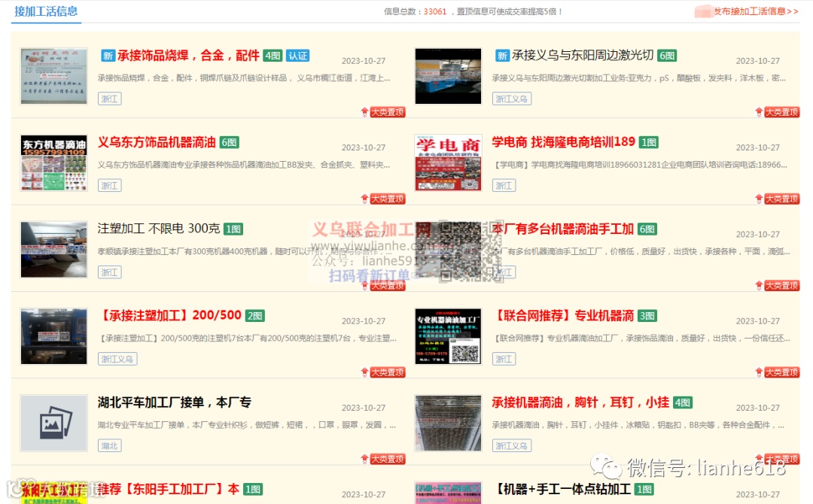Open 【联合网推荐】专业机器滴 listing title
Image resolution: width=813 pixels, height=504 pixels.
pyautogui.click(x=562, y=315)
